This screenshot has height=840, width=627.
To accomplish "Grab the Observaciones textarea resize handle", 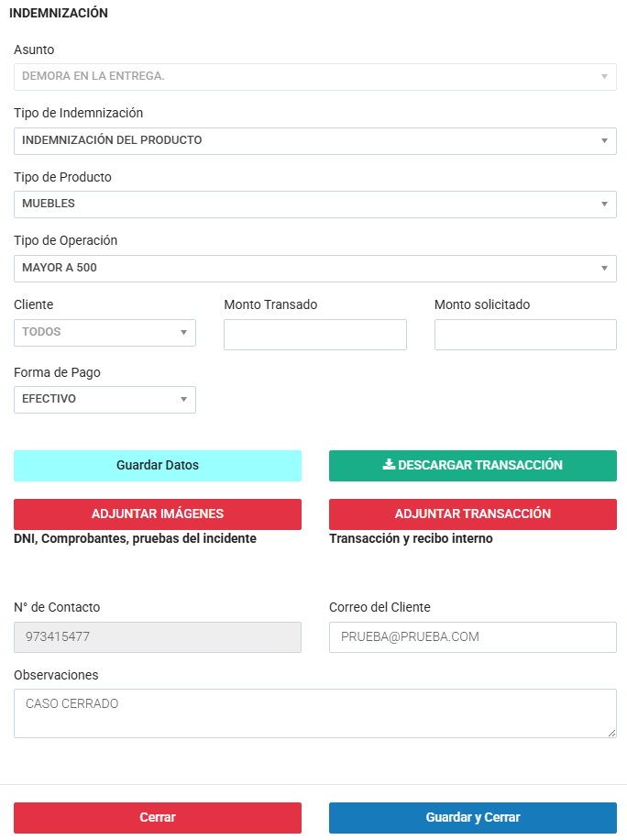I will (x=611, y=733).
